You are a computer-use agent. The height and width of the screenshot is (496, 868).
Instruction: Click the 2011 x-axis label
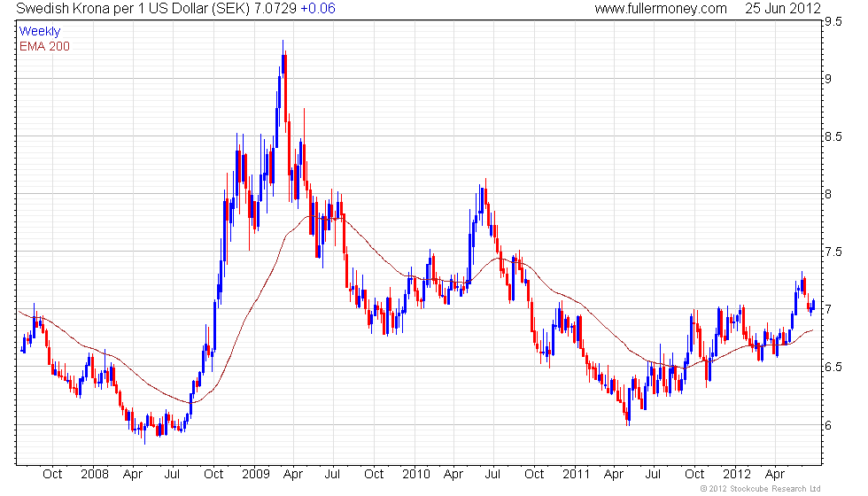click(577, 475)
